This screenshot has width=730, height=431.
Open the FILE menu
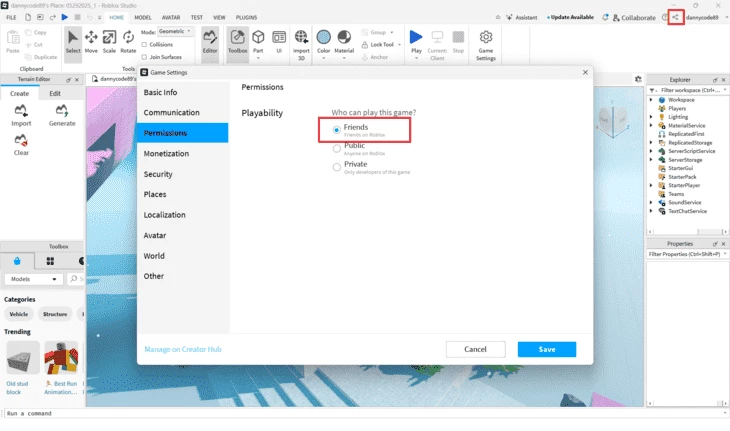pyautogui.click(x=11, y=17)
